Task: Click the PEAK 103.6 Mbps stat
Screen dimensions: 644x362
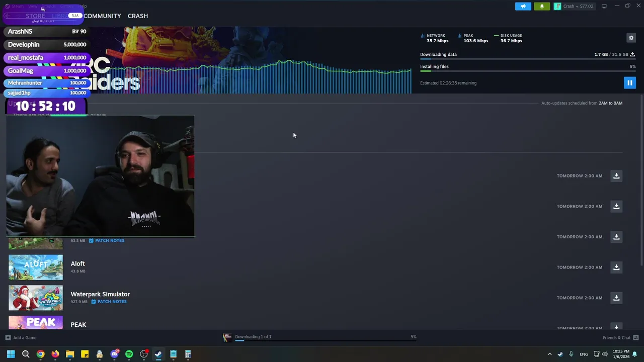Action: tap(473, 38)
